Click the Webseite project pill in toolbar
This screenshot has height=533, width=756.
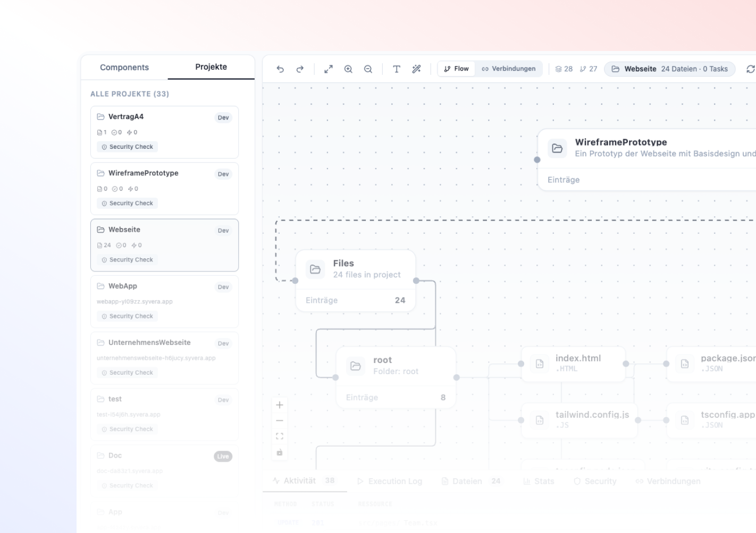(x=670, y=69)
